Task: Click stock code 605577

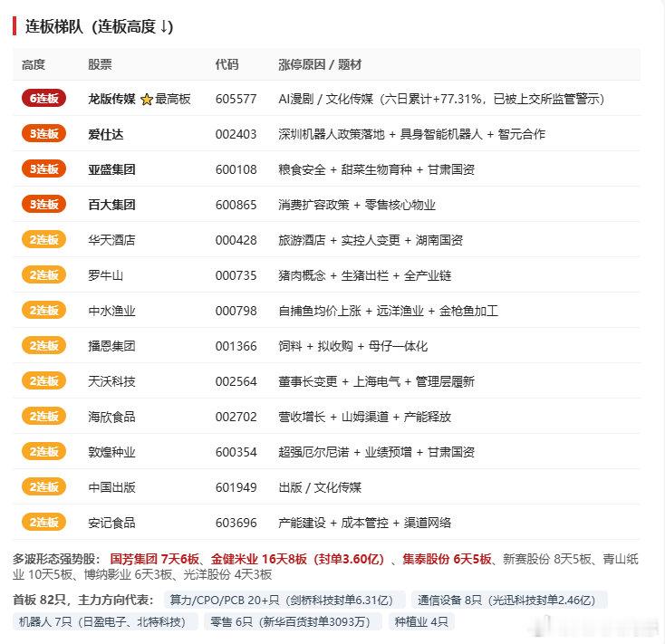Action: [x=236, y=99]
